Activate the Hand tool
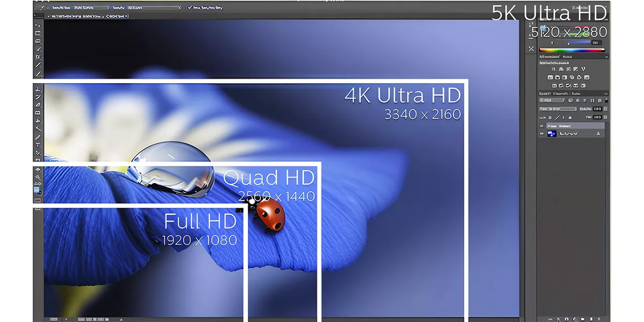The height and width of the screenshot is (322, 644). click(37, 169)
